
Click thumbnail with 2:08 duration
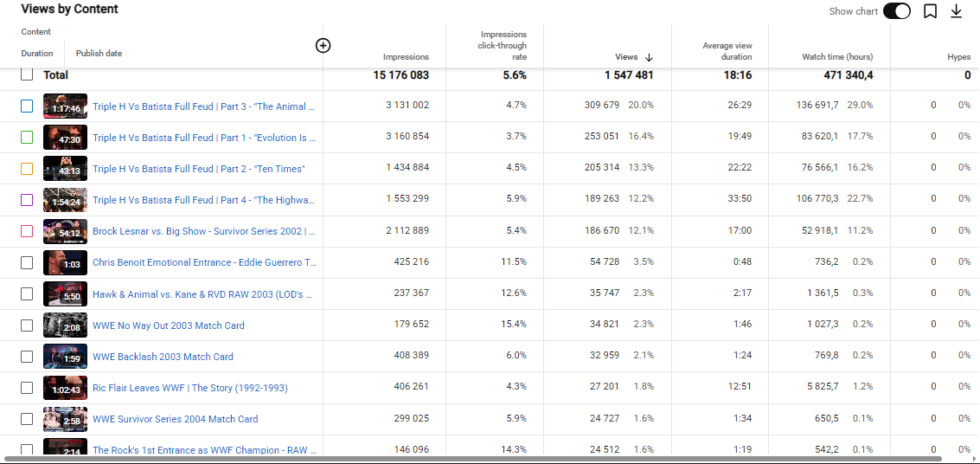click(x=65, y=325)
